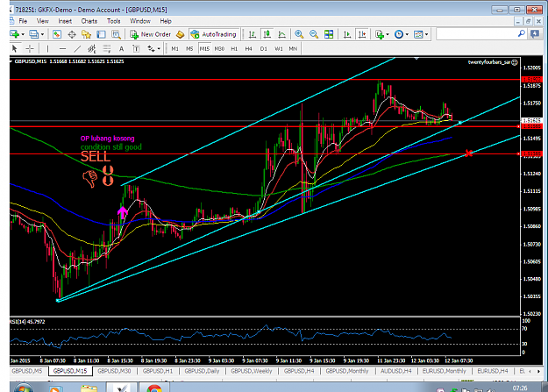Screen dimensions: 548x392
Task: Select the Crosshair tool
Action: pyautogui.click(x=30, y=48)
